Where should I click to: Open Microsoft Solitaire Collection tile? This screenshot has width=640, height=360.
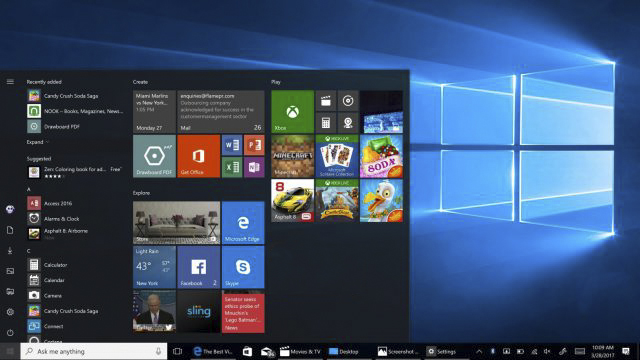pos(337,156)
